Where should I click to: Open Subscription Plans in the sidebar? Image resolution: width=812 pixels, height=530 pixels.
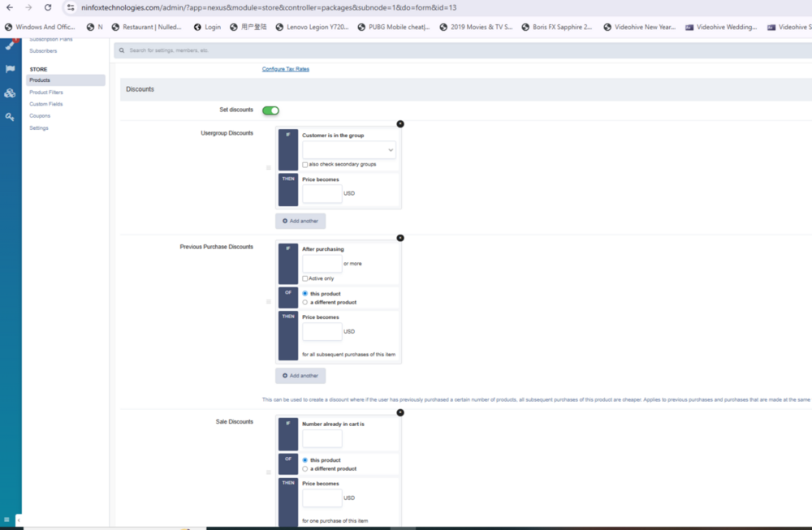[50, 39]
